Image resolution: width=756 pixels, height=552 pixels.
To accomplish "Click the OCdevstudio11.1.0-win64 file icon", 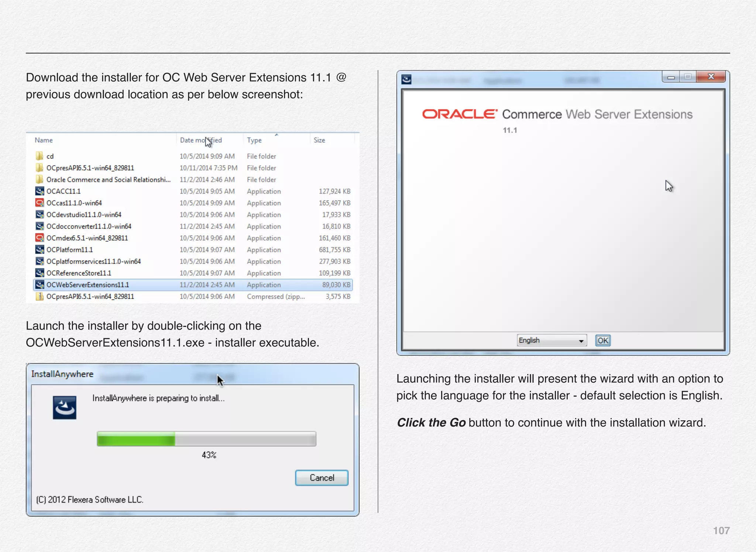I will (39, 214).
